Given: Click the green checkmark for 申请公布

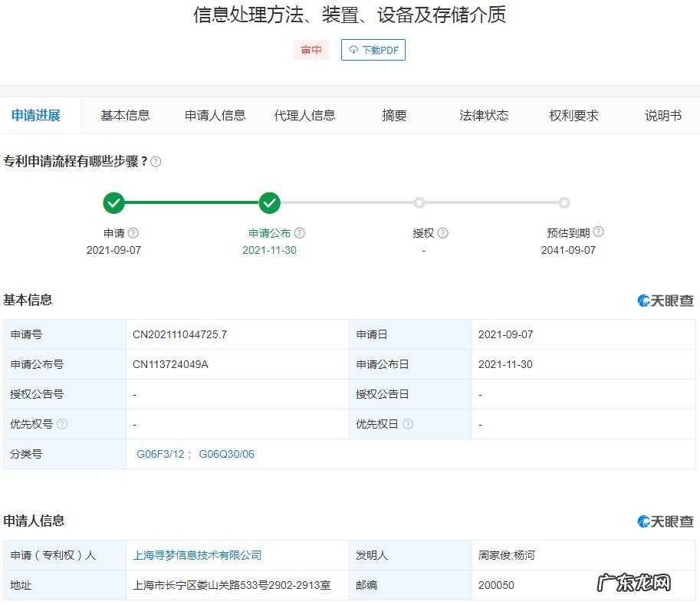Looking at the screenshot, I should [x=269, y=202].
